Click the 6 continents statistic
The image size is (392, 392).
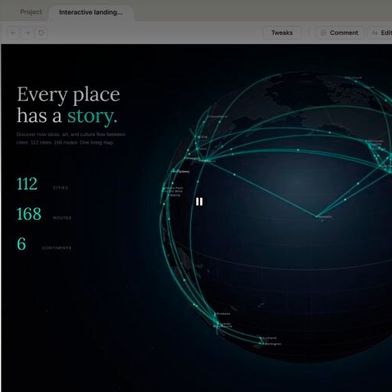pyautogui.click(x=44, y=244)
